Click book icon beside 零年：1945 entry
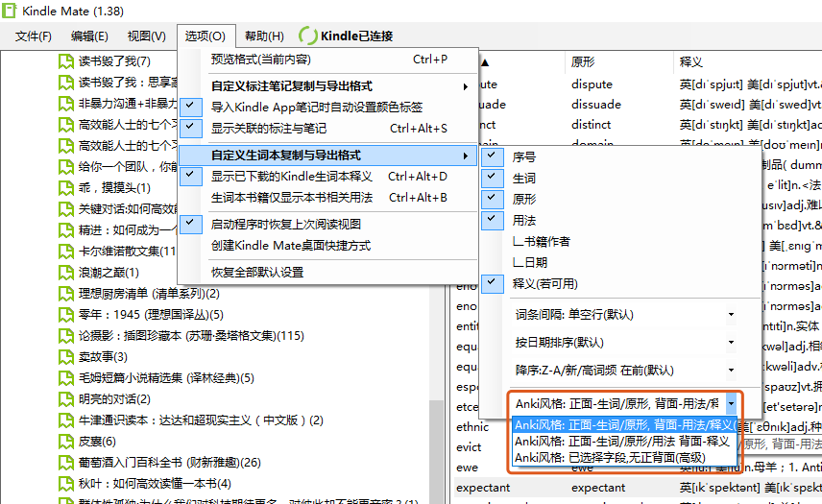This screenshot has width=822, height=504. point(66,314)
